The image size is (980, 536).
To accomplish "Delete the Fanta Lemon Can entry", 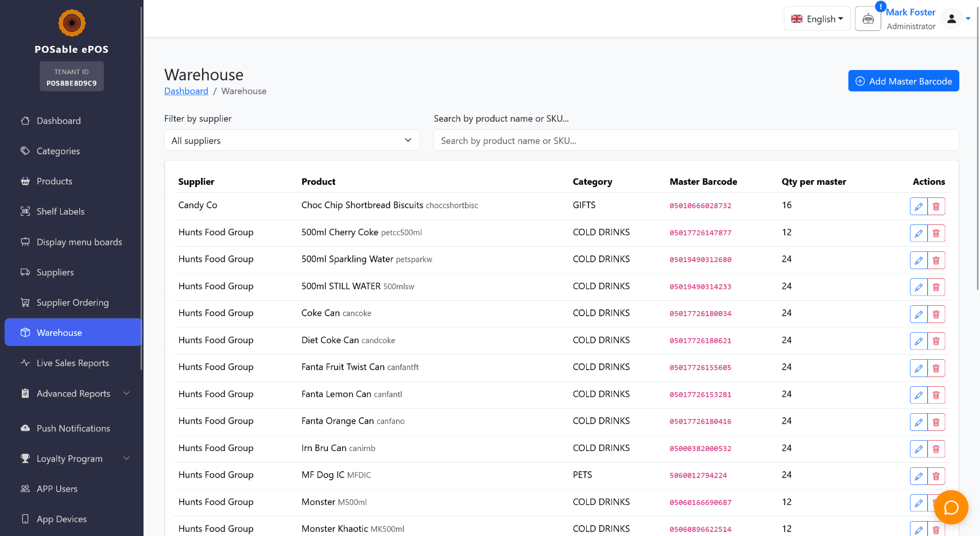I will [936, 395].
